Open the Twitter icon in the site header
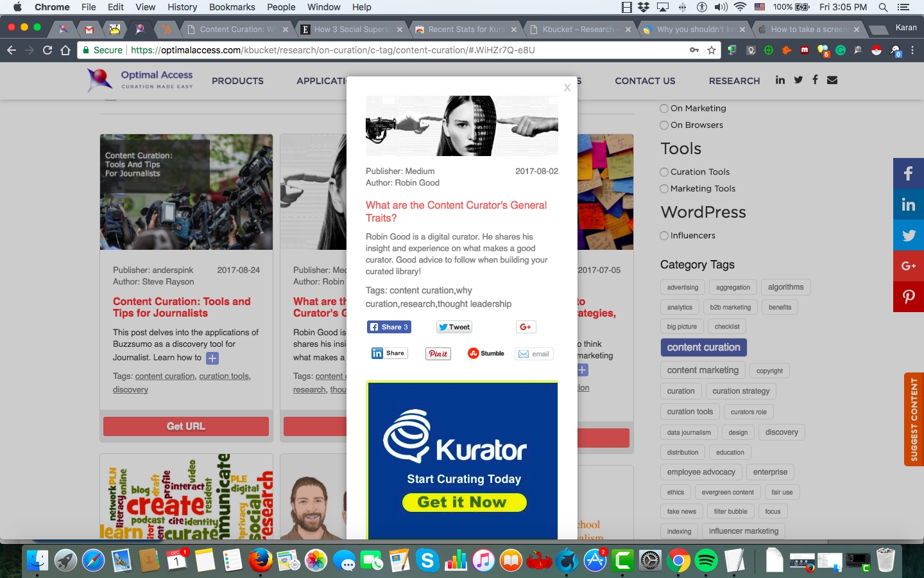The width and height of the screenshot is (924, 578). 798,80
